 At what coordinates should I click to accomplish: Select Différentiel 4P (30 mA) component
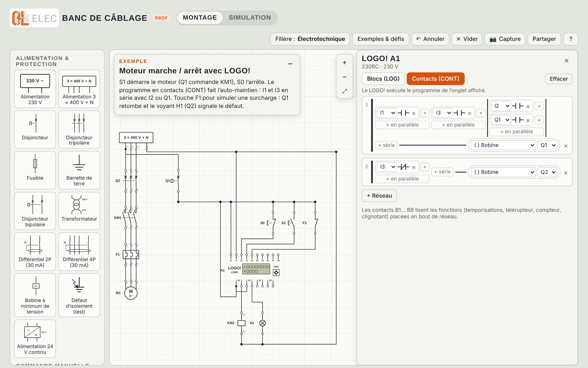(x=79, y=251)
